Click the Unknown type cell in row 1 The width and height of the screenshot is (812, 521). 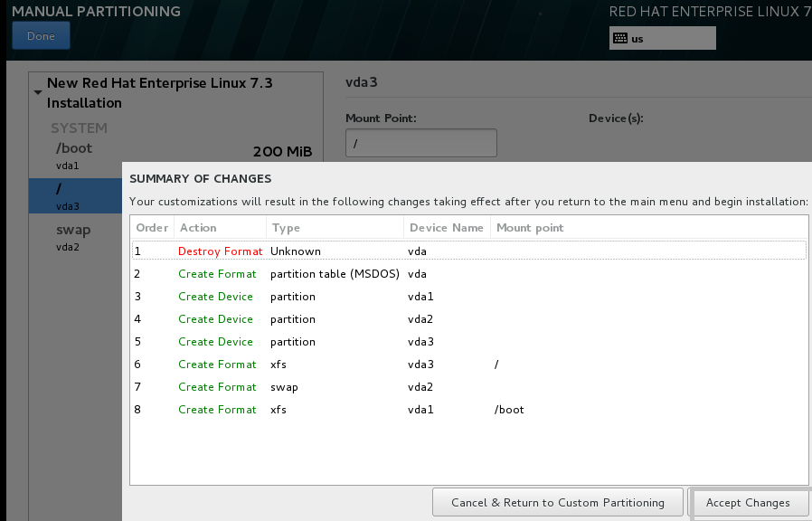pyautogui.click(x=296, y=251)
